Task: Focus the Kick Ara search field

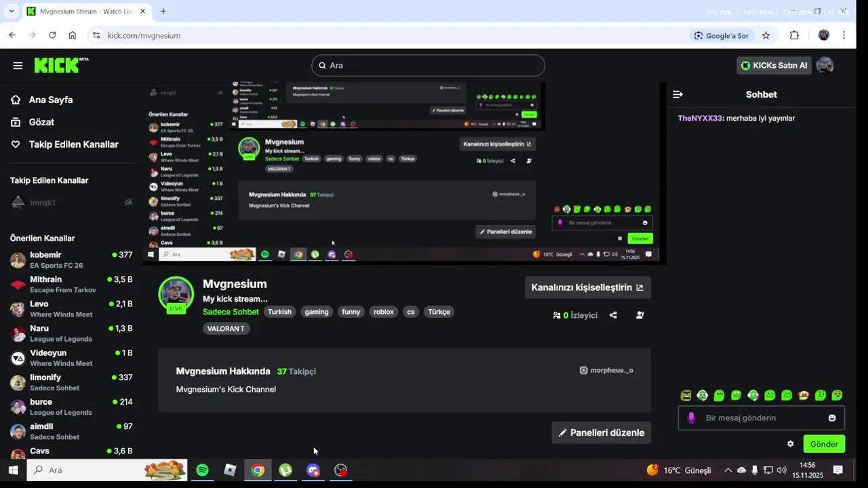Action: 428,66
